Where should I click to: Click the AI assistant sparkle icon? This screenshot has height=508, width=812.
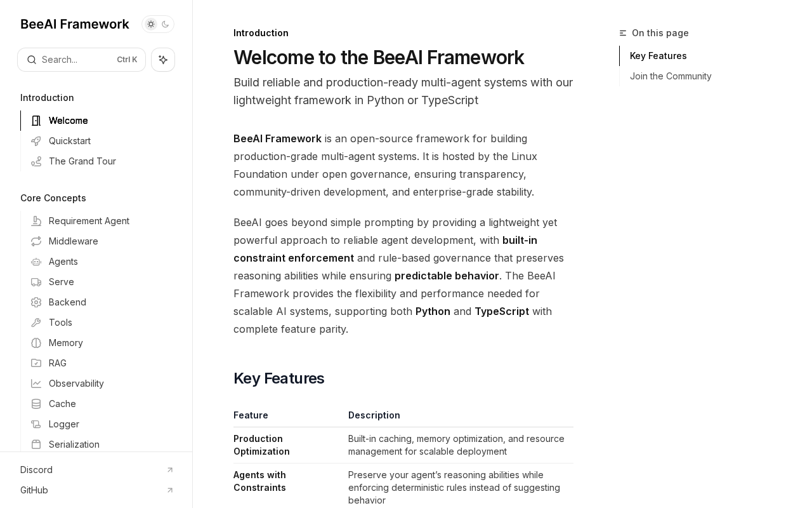point(163,60)
